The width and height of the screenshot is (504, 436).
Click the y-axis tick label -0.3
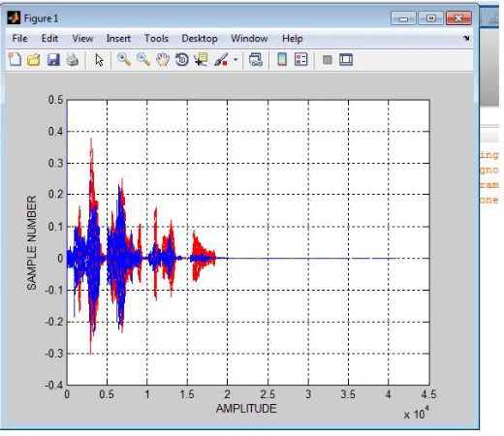point(53,354)
